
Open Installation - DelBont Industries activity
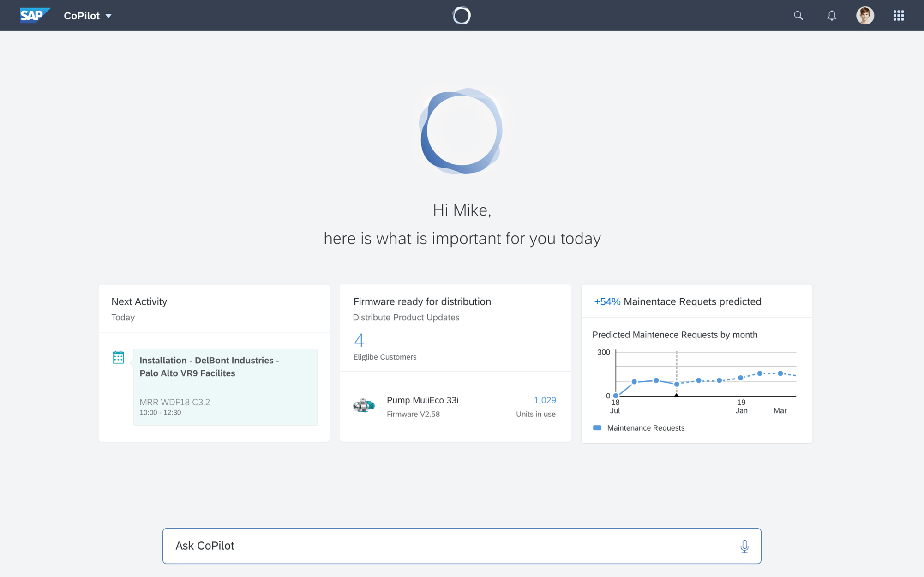click(225, 387)
